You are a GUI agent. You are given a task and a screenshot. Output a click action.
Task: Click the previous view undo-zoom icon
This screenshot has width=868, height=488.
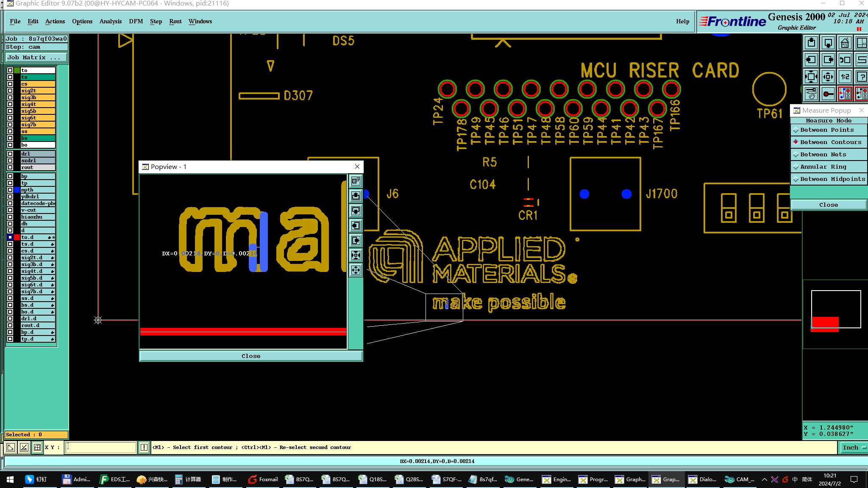point(845,60)
